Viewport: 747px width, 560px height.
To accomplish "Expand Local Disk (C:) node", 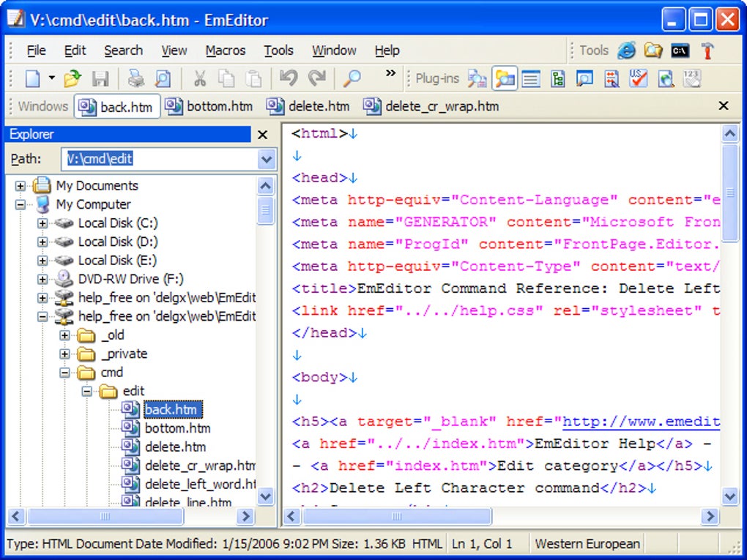I will click(42, 223).
